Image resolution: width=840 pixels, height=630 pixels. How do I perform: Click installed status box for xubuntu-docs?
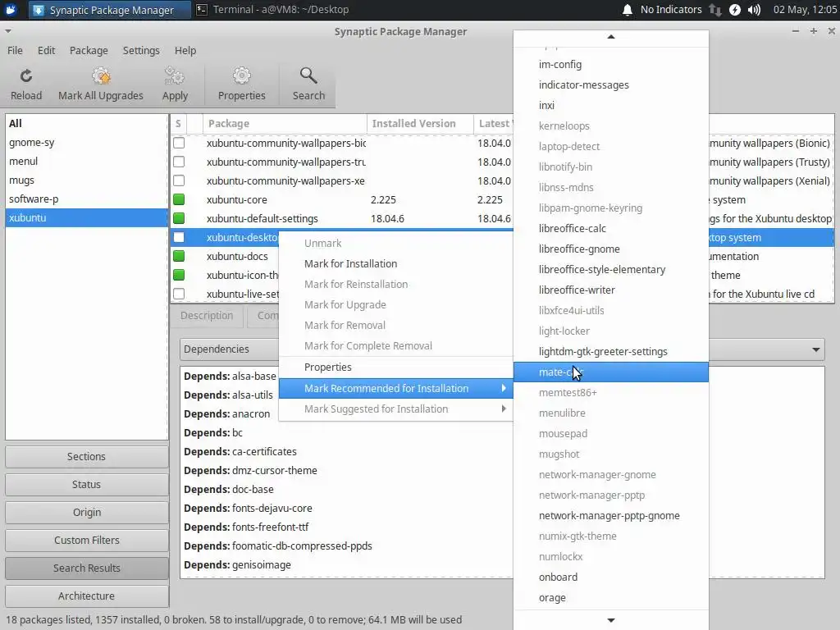click(179, 256)
